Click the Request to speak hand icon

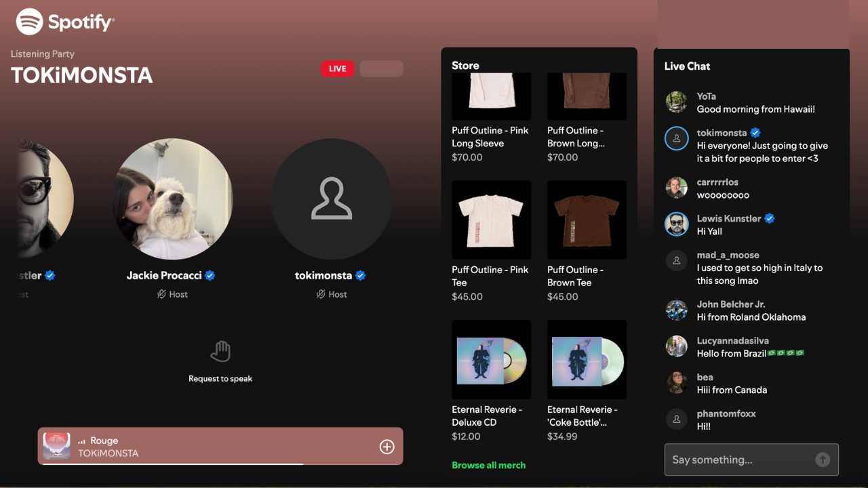[220, 352]
